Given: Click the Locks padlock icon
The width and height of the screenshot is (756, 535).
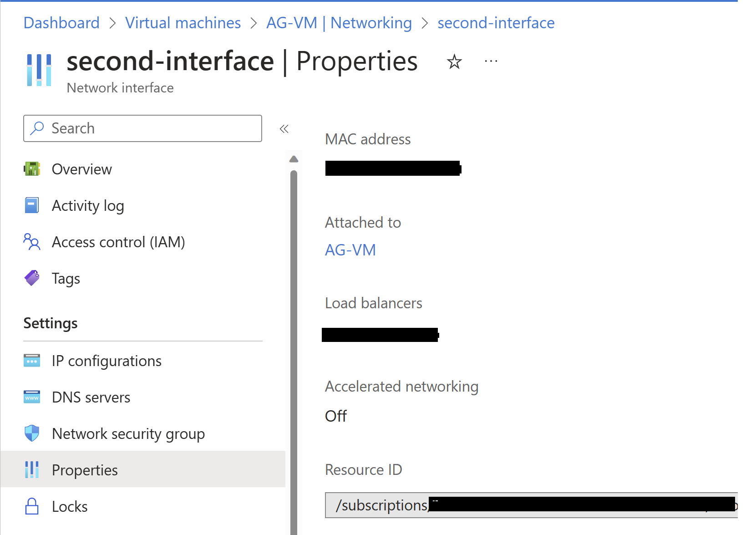Looking at the screenshot, I should [32, 506].
